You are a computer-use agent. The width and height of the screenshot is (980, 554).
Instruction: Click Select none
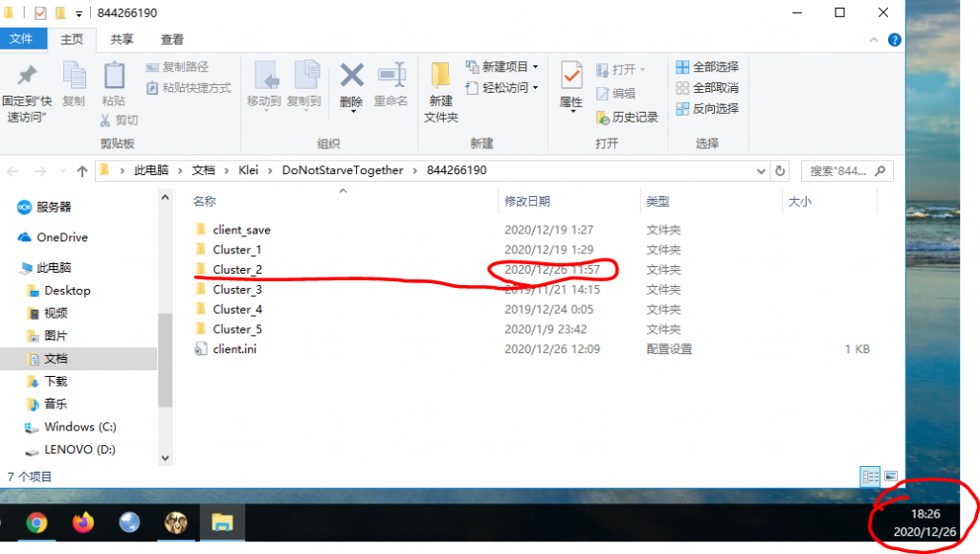pos(707,88)
